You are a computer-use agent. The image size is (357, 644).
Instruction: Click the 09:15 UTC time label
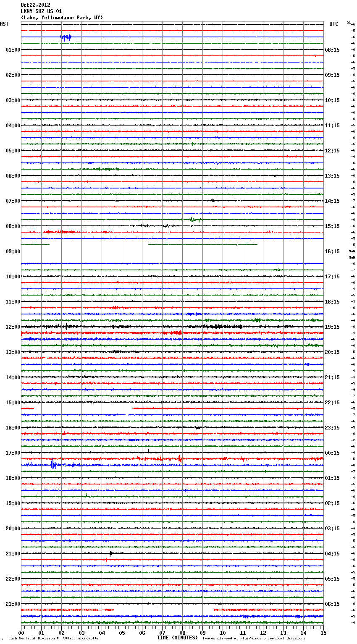[x=332, y=75]
